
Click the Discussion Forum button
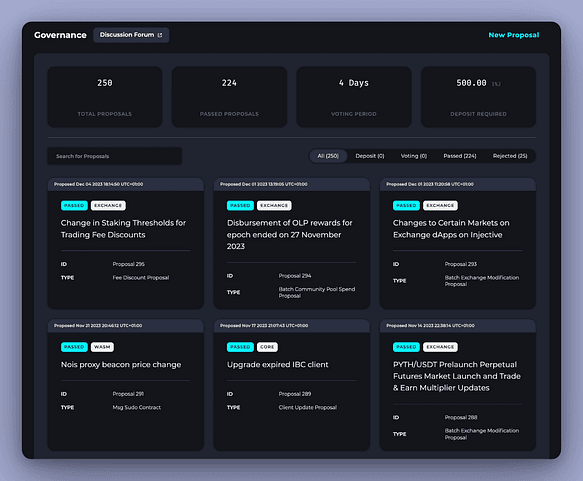131,35
